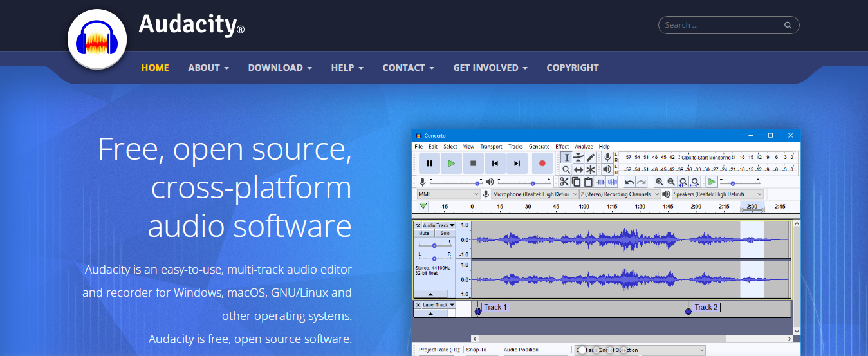Click the Skip to End button
This screenshot has width=868, height=356.
click(x=517, y=164)
